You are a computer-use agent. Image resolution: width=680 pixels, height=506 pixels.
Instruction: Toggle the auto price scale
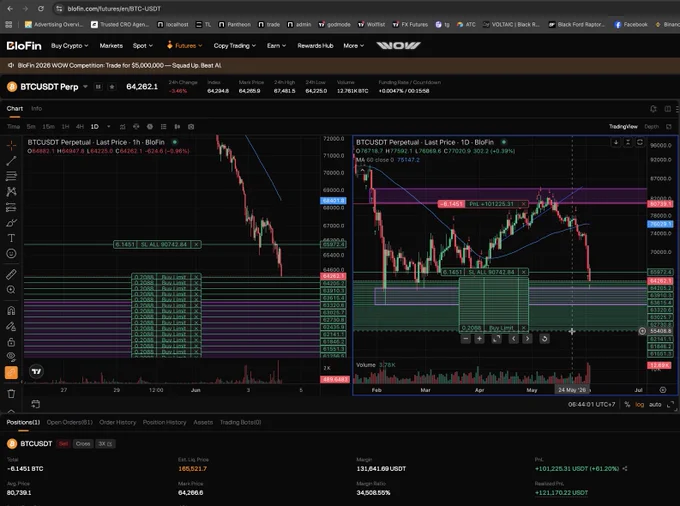tap(655, 405)
